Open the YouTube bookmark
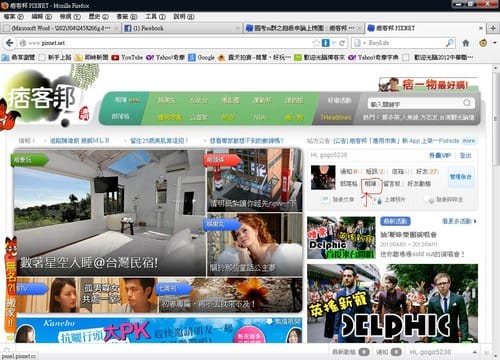The width and height of the screenshot is (500, 360). tap(127, 57)
